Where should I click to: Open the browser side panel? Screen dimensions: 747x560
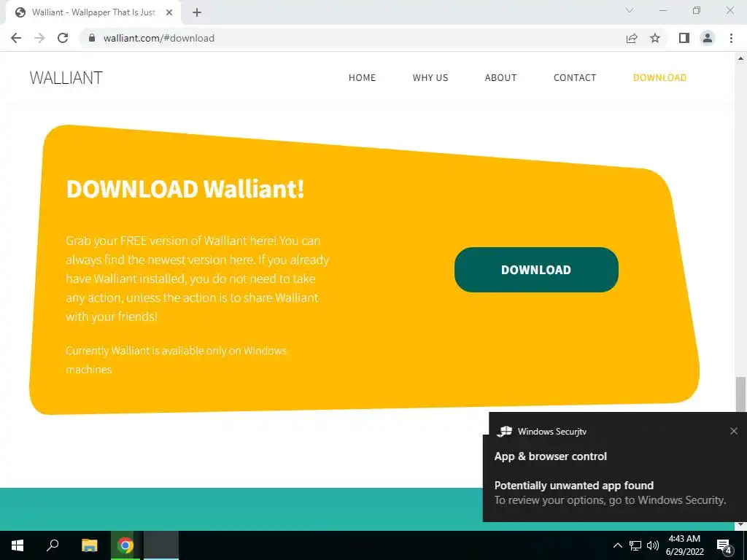[684, 38]
